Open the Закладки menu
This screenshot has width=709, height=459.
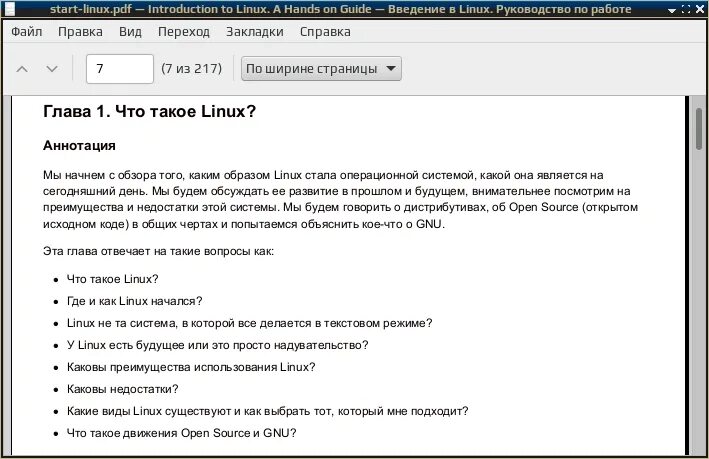click(x=255, y=32)
